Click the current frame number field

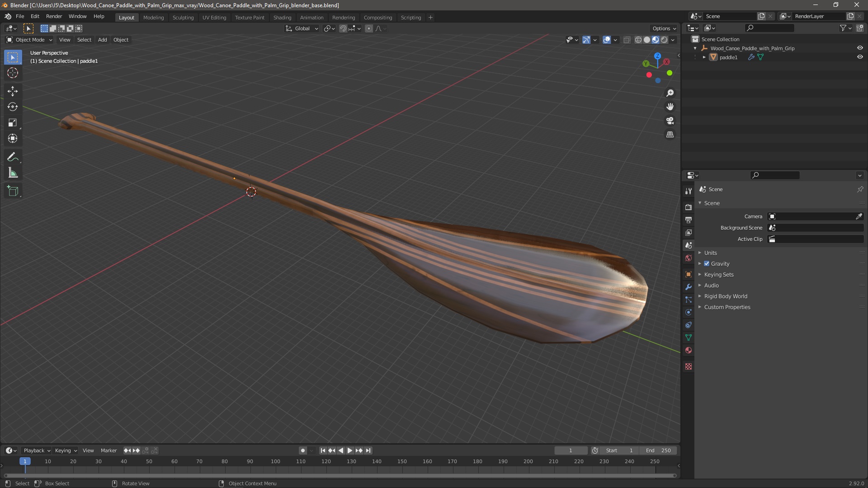[571, 450]
